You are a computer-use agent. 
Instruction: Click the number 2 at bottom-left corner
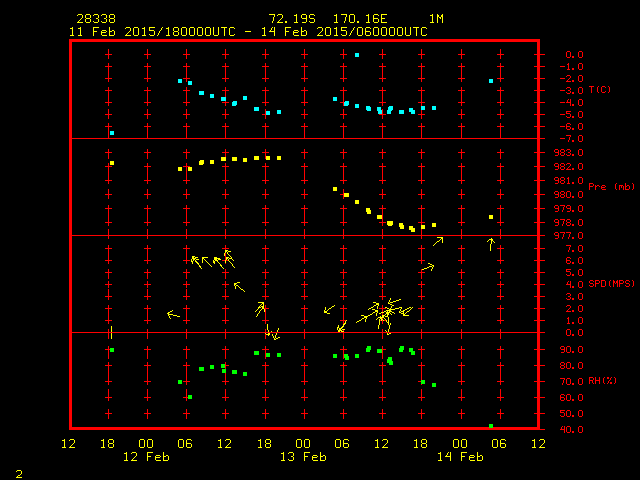click(x=19, y=474)
